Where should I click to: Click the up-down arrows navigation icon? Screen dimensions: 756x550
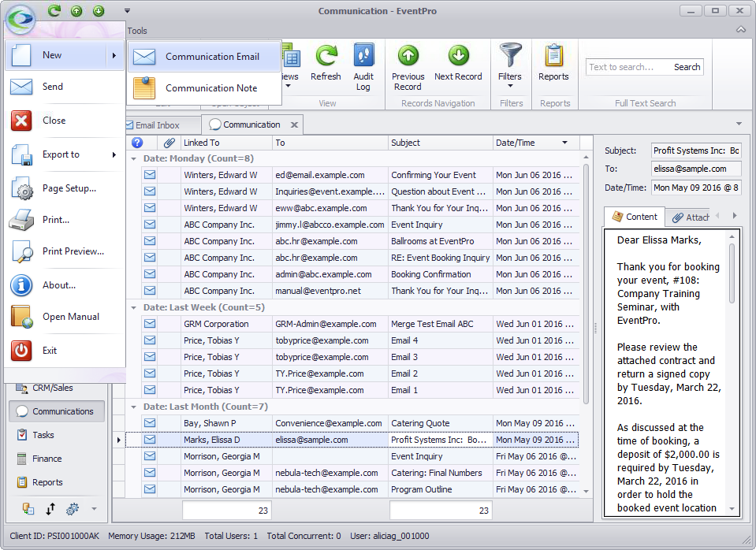pos(50,508)
